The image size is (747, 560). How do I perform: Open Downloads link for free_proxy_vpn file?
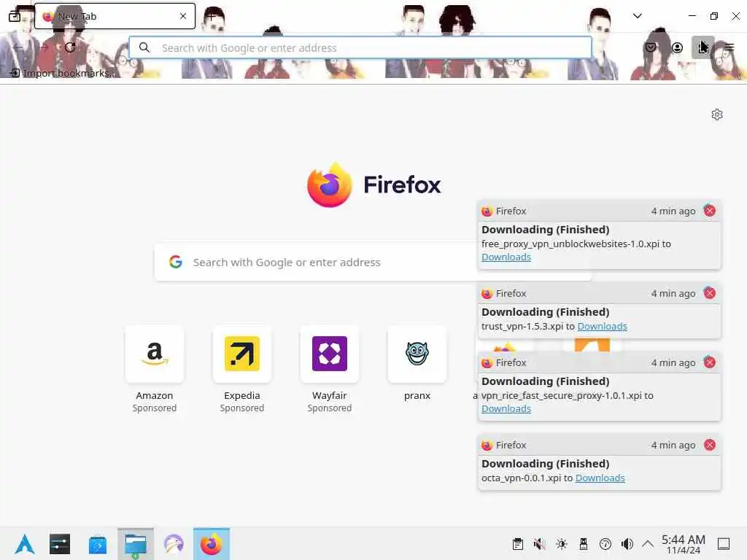(506, 257)
